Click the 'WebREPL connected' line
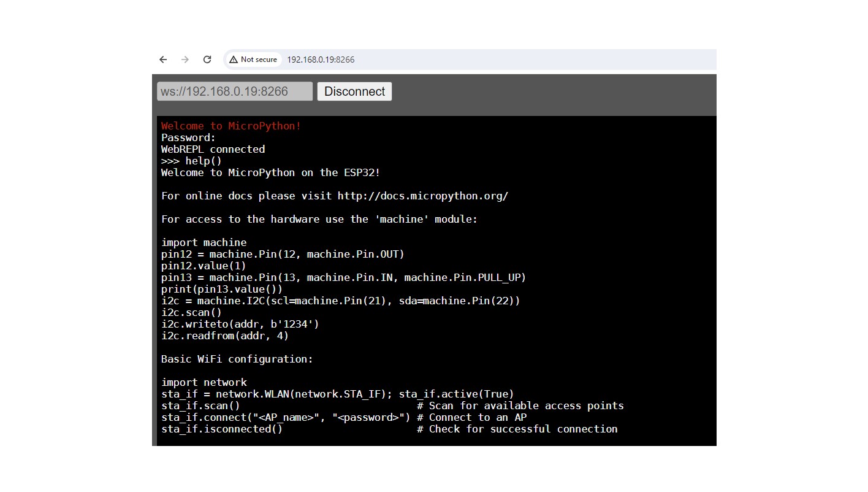Viewport: 868px width, 492px height. click(x=213, y=149)
